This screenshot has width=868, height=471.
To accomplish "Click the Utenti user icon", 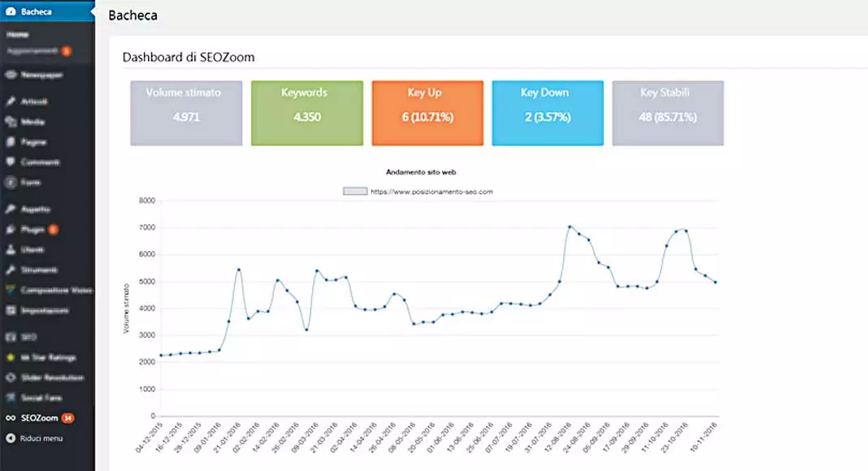I will [11, 250].
